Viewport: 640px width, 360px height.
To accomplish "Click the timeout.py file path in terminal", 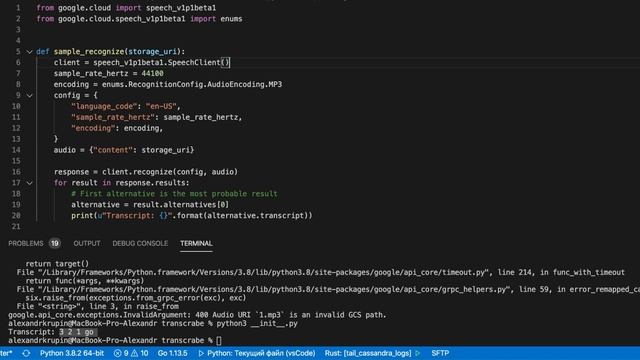I will click(x=264, y=273).
